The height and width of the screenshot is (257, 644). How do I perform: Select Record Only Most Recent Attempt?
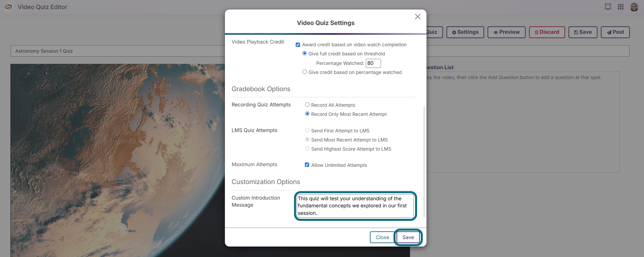tap(307, 114)
